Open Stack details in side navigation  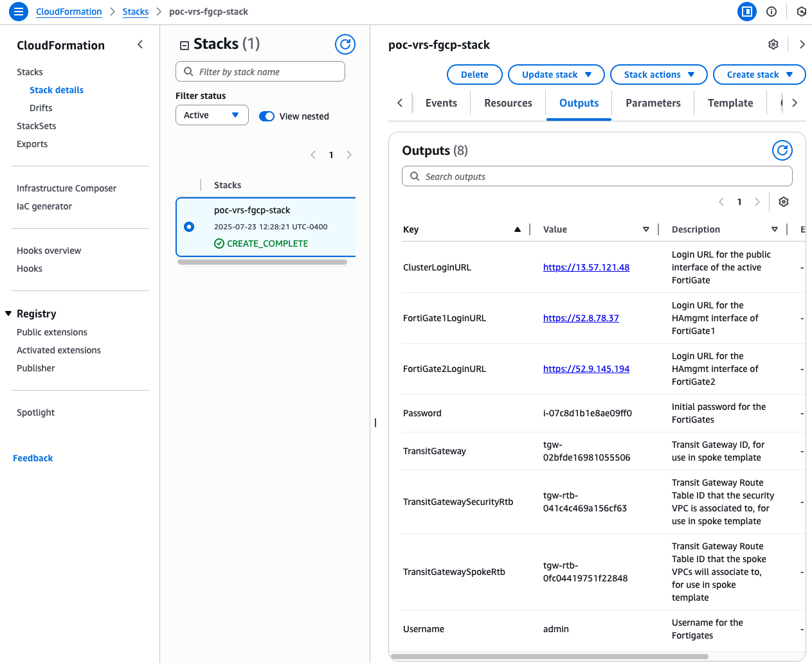point(57,90)
